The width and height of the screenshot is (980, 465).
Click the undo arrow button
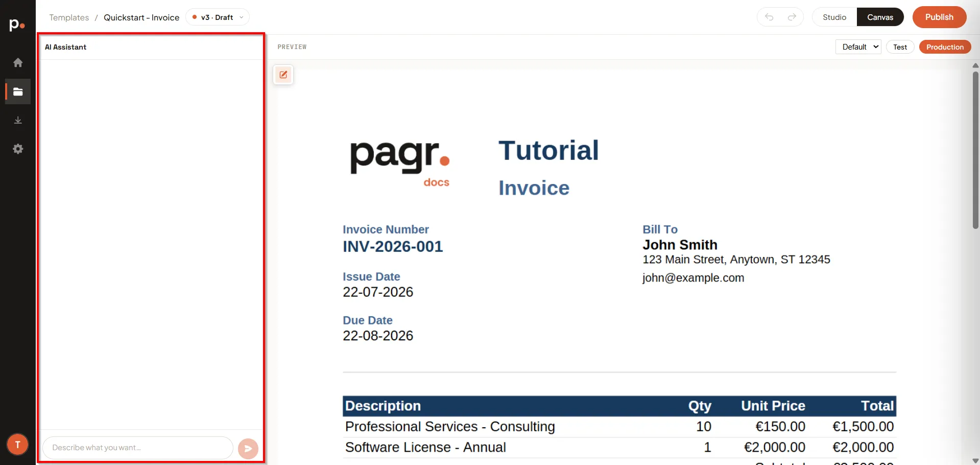click(769, 17)
